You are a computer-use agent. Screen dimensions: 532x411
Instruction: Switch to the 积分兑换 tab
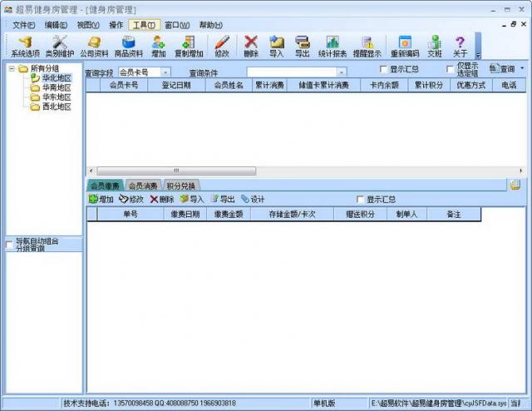click(181, 186)
